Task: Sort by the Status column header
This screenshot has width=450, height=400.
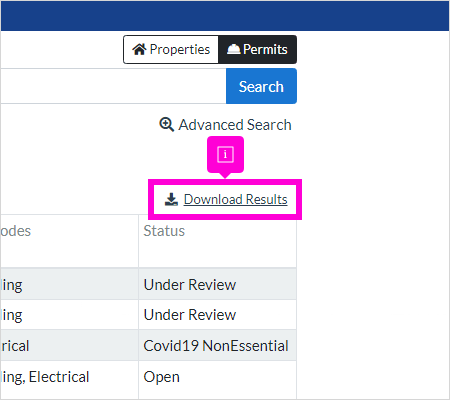Action: [164, 231]
